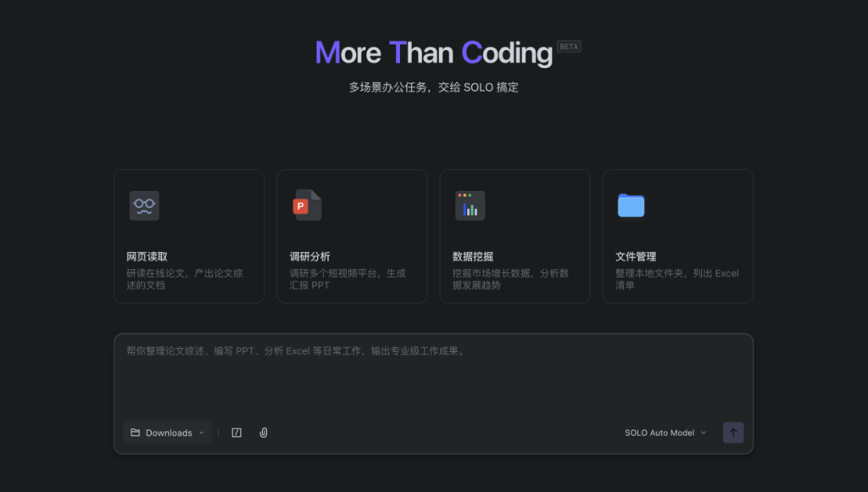The width and height of the screenshot is (868, 492).
Task: Open the 数据挖掘 task card
Action: pyautogui.click(x=514, y=236)
